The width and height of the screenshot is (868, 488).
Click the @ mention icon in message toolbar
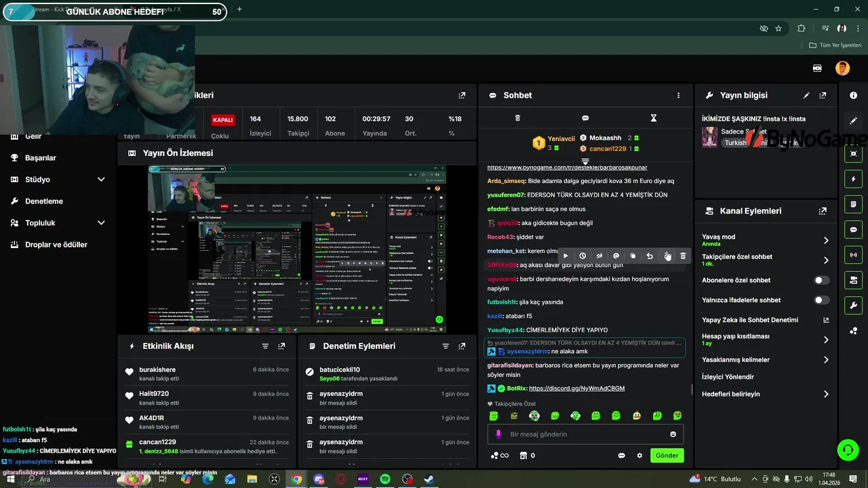(x=616, y=256)
